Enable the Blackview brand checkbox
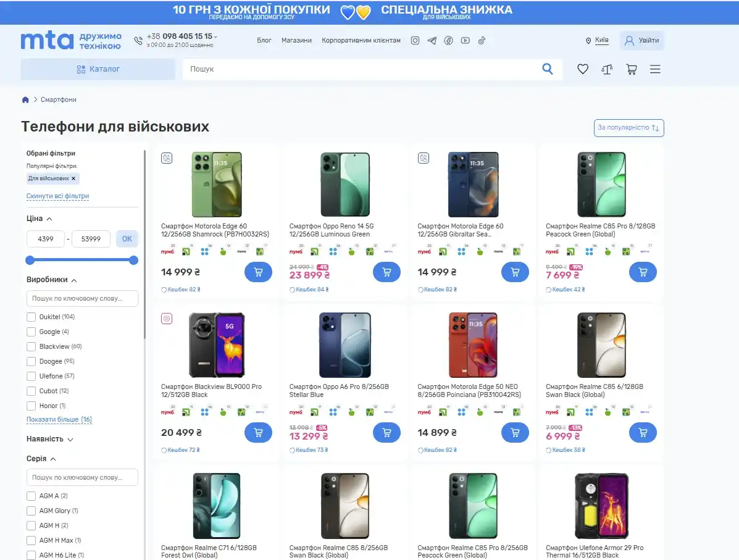This screenshot has height=560, width=739. click(31, 346)
